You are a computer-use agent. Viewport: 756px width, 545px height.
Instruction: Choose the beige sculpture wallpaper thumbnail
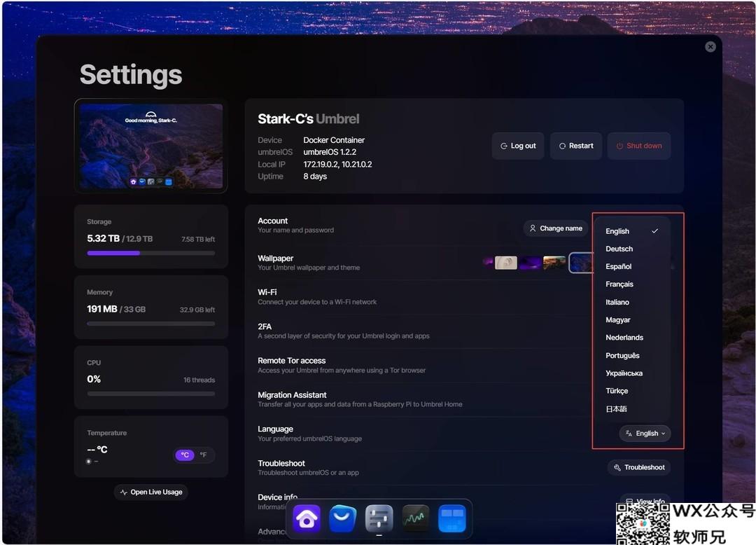(506, 263)
